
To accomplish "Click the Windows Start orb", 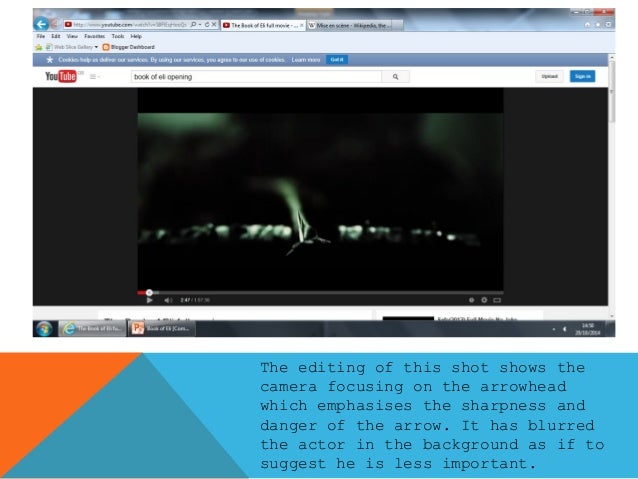I will (x=44, y=328).
